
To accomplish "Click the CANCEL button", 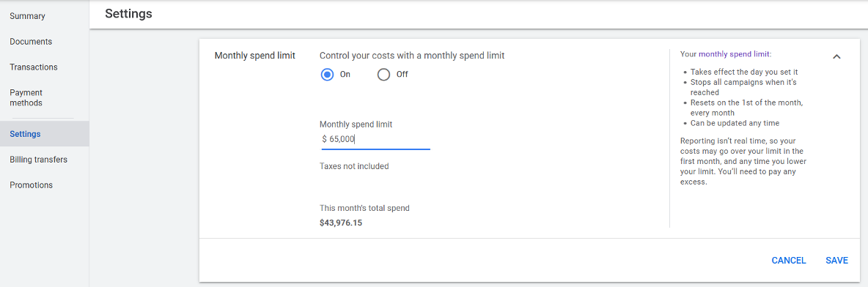I will point(789,261).
